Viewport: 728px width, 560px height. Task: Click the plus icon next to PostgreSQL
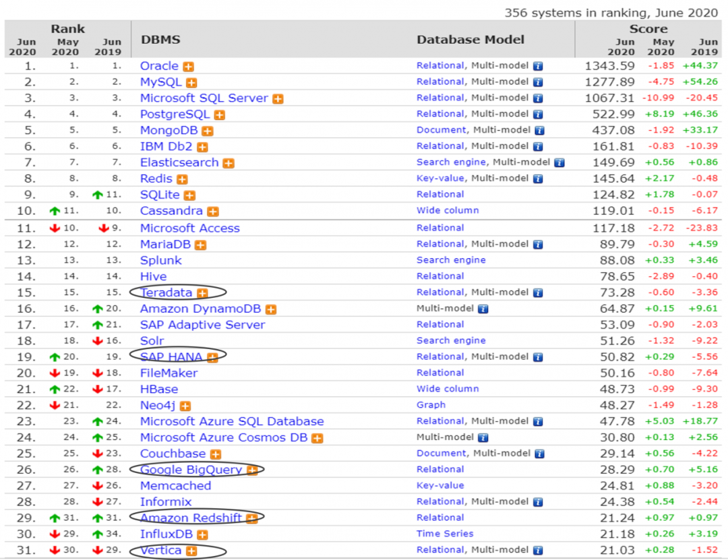pyautogui.click(x=220, y=115)
